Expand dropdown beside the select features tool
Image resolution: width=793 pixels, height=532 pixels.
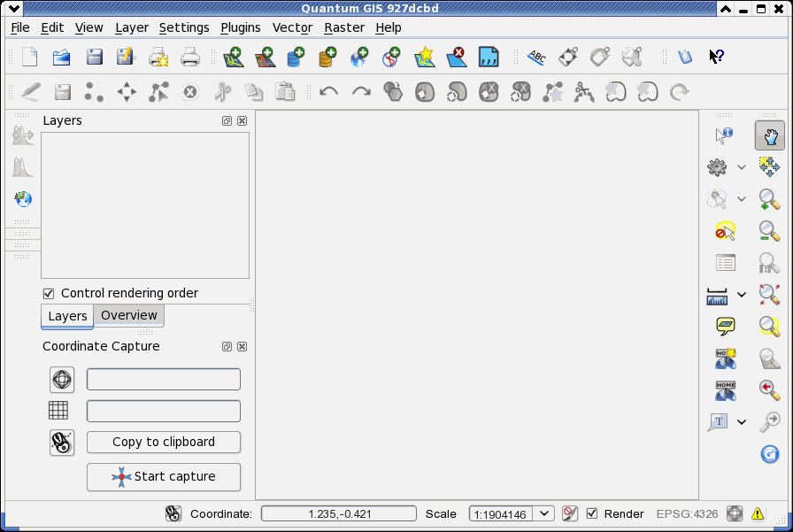[x=742, y=199]
